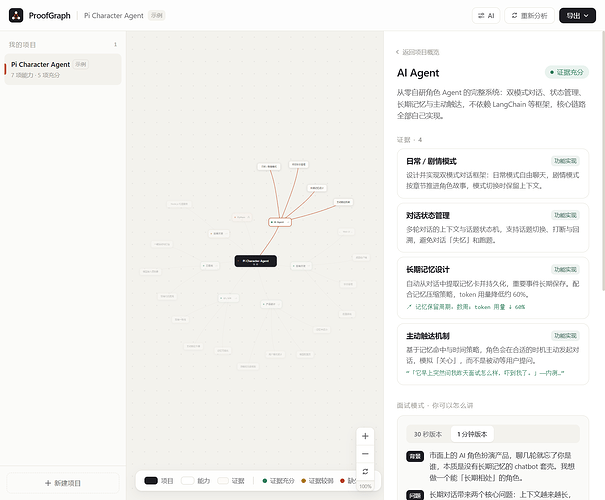Click the ProofGraph logo icon
This screenshot has width=605, height=500.
16,15
